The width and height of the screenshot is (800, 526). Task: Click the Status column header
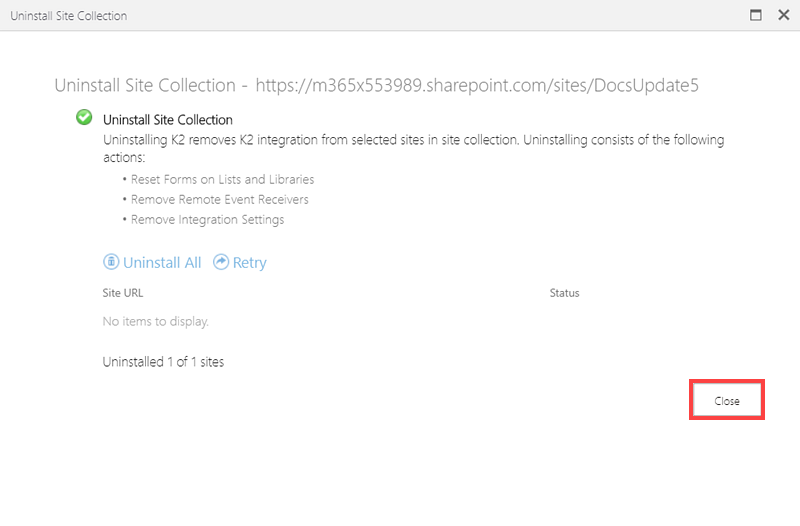click(x=564, y=293)
